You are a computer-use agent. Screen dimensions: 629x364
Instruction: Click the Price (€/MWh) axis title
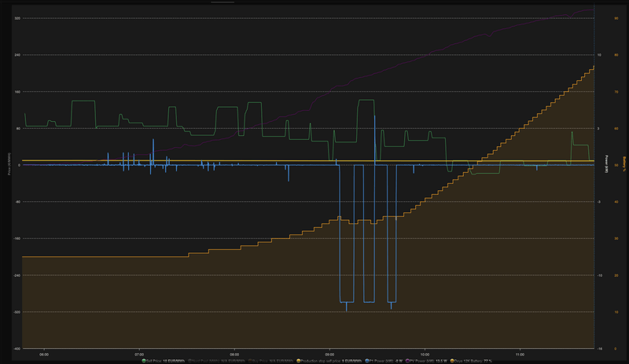[9, 164]
